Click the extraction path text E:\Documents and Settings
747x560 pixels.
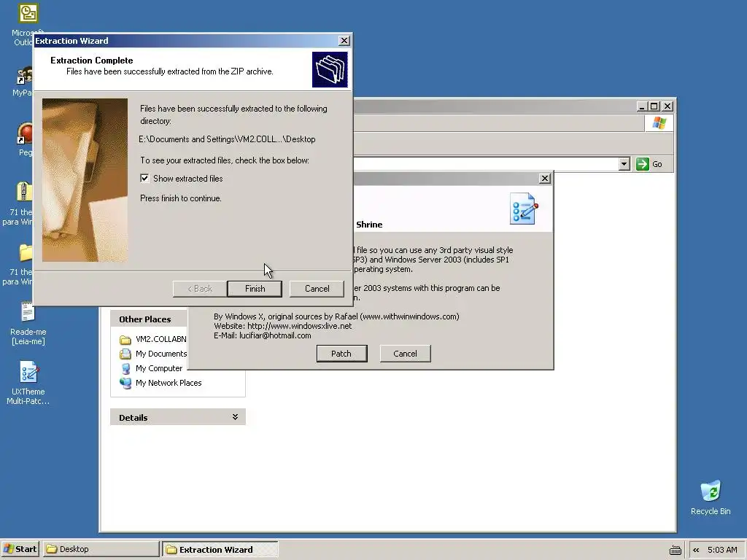pyautogui.click(x=228, y=139)
